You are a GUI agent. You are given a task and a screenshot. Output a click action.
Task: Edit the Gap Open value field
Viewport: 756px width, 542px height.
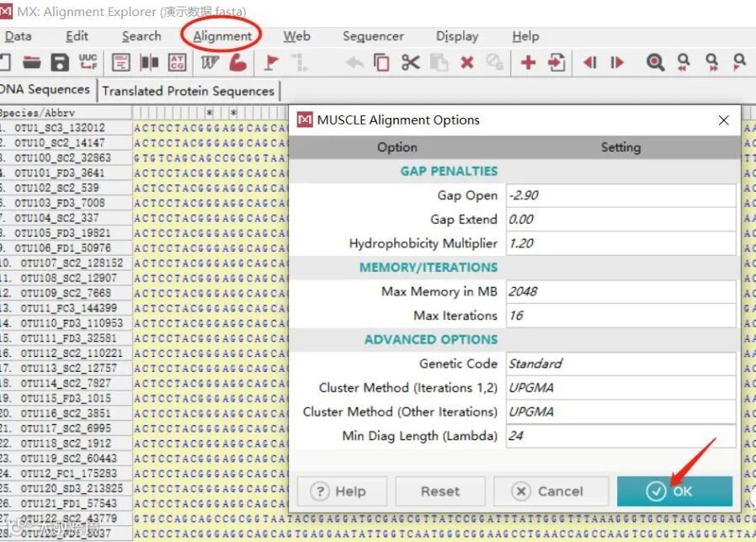[x=621, y=195]
